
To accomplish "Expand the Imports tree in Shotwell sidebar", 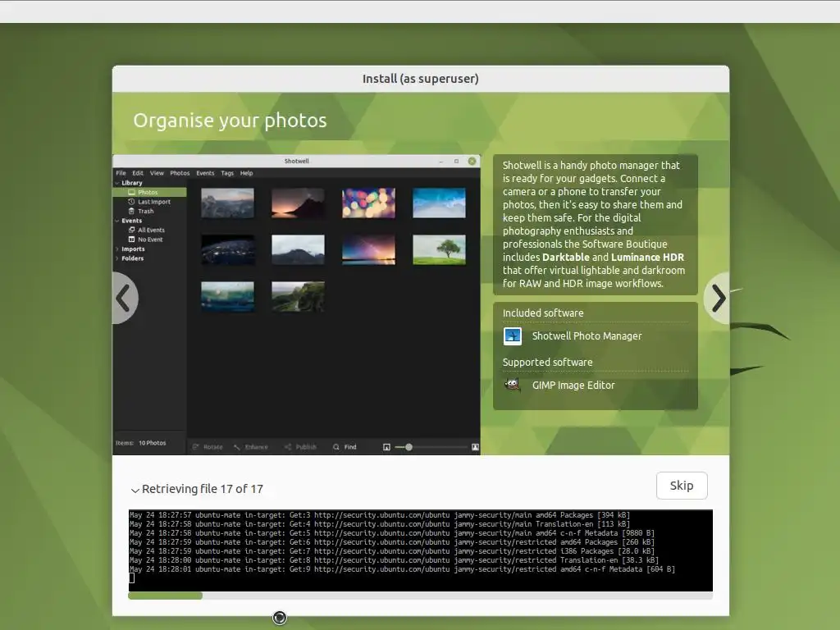I will (116, 249).
